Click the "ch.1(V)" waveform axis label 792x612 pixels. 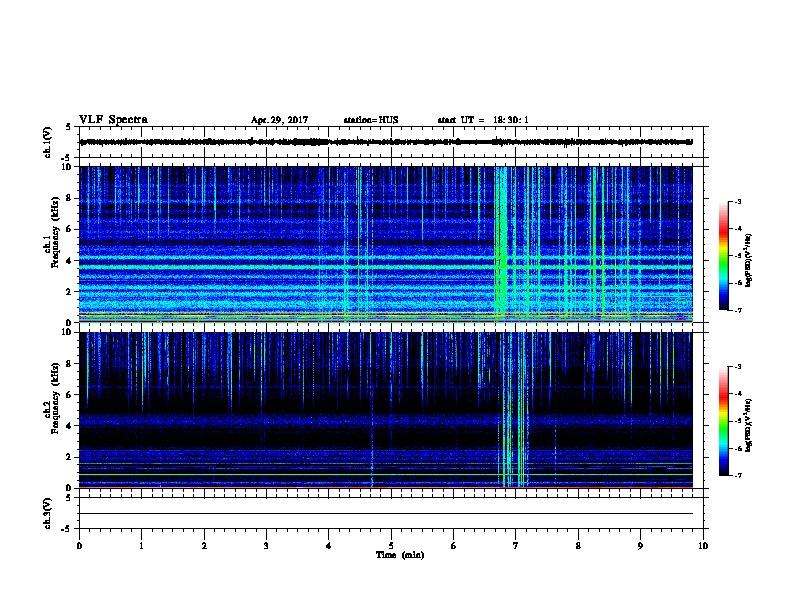[48, 142]
